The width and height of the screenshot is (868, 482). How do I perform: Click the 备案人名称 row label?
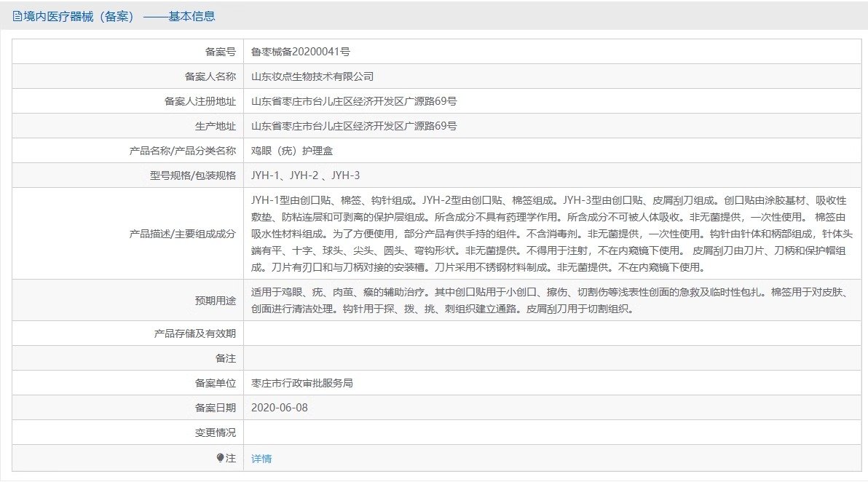210,77
